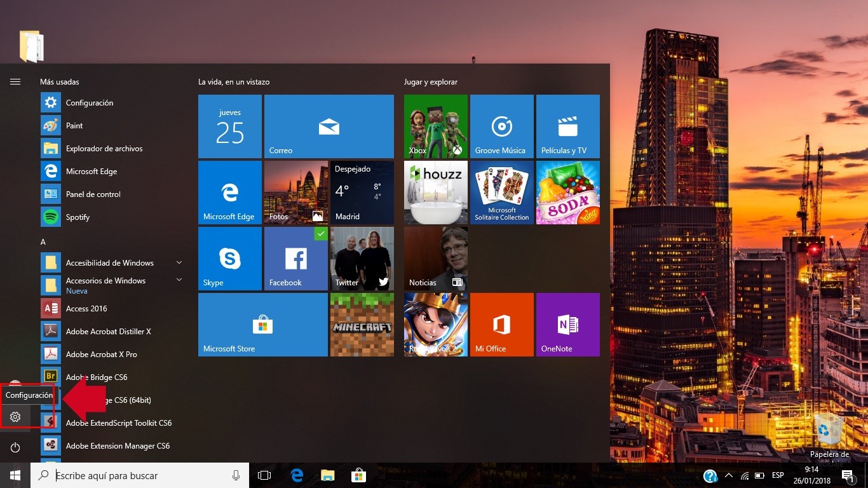Toggle the hamburger menu at top left
This screenshot has height=488, width=868.
pyautogui.click(x=15, y=81)
